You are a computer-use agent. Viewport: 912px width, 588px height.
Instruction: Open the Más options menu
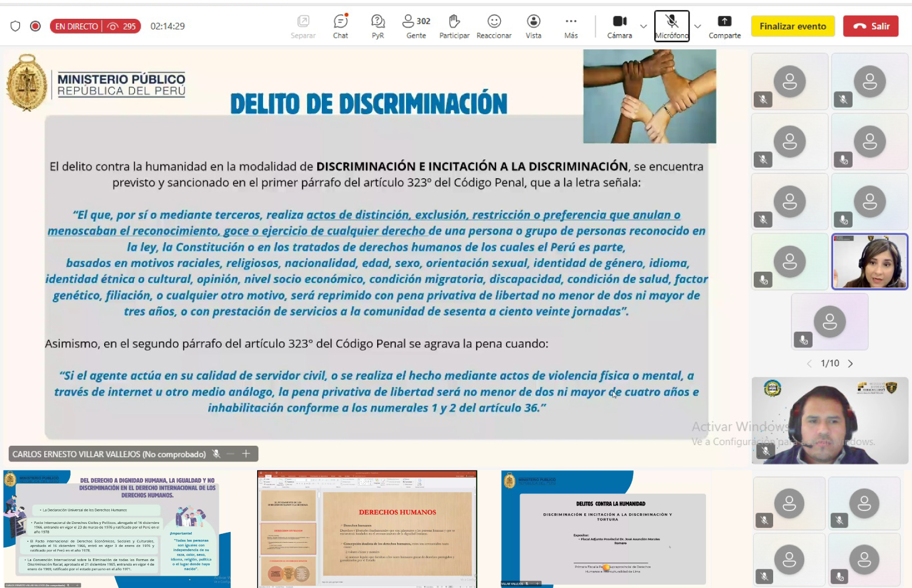[x=571, y=26]
